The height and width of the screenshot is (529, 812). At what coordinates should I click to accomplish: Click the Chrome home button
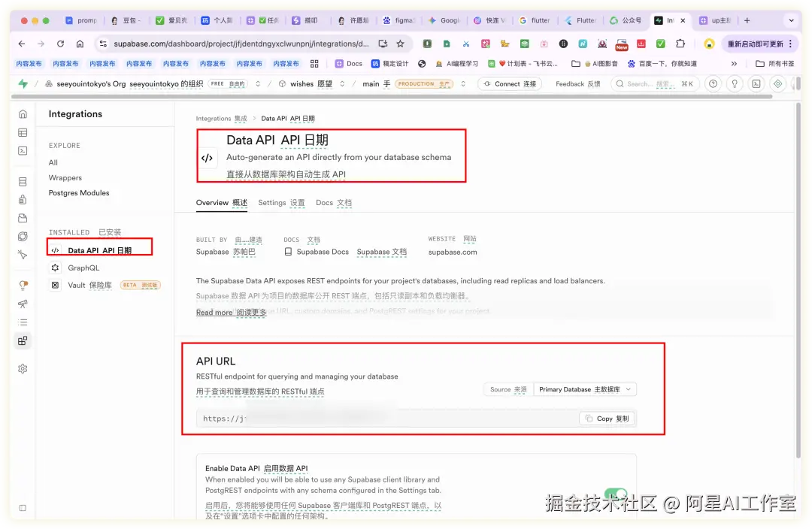click(x=80, y=44)
